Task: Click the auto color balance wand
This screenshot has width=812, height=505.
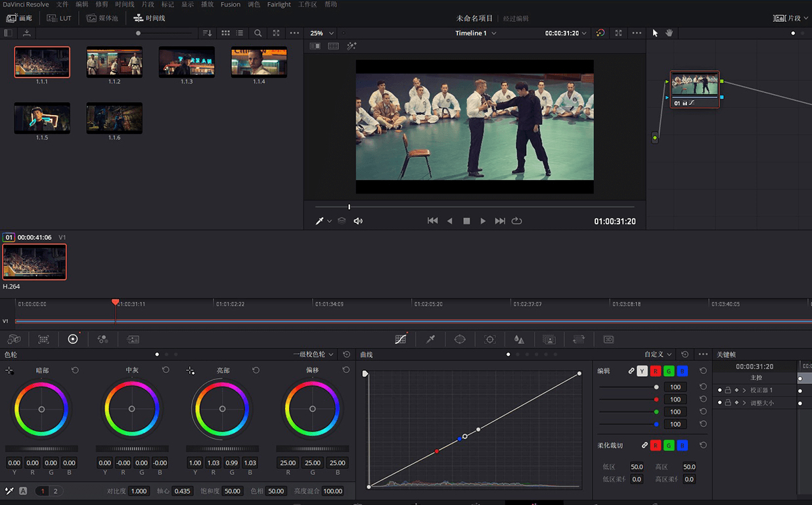Action: pyautogui.click(x=9, y=491)
